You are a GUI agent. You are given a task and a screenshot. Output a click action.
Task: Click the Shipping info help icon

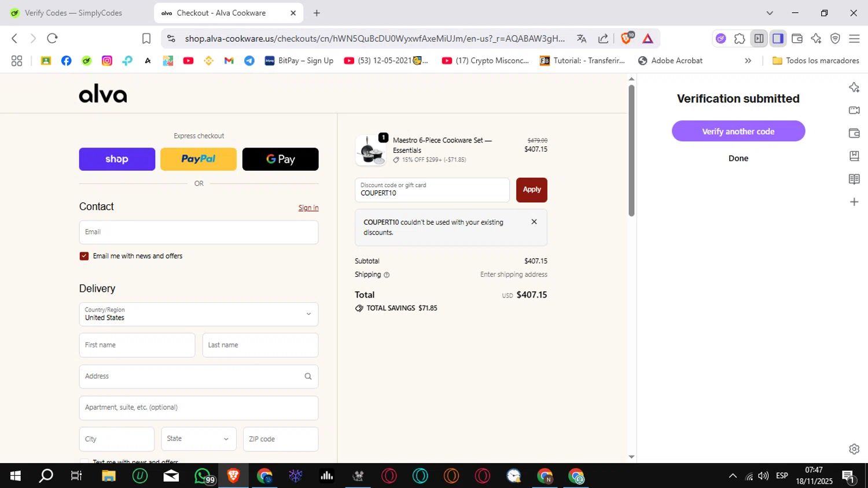tap(387, 275)
